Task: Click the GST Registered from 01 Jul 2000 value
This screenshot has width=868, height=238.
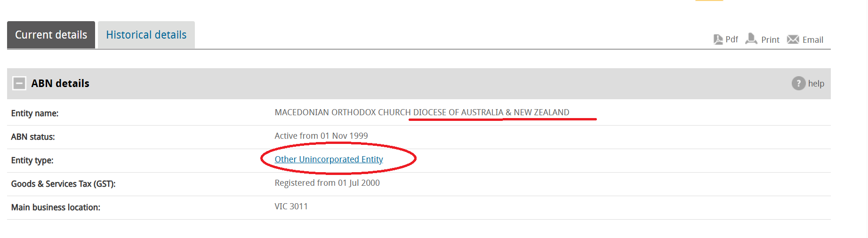Action: (x=327, y=183)
